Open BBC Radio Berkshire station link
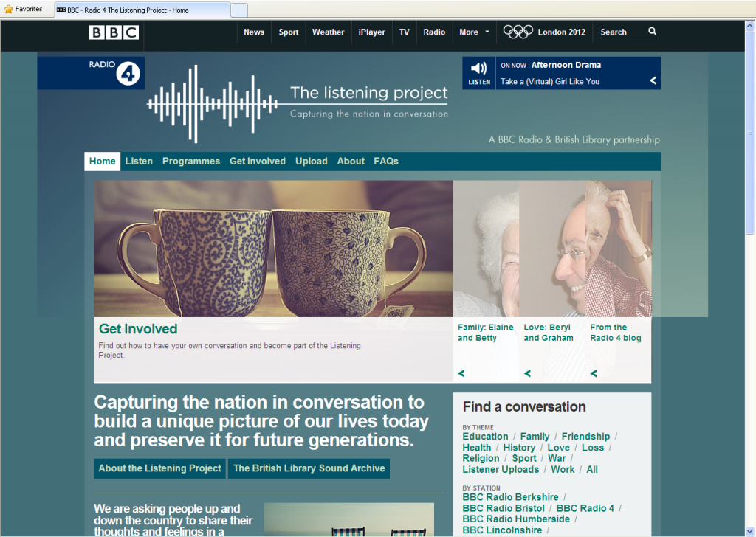756x537 pixels. (x=510, y=497)
